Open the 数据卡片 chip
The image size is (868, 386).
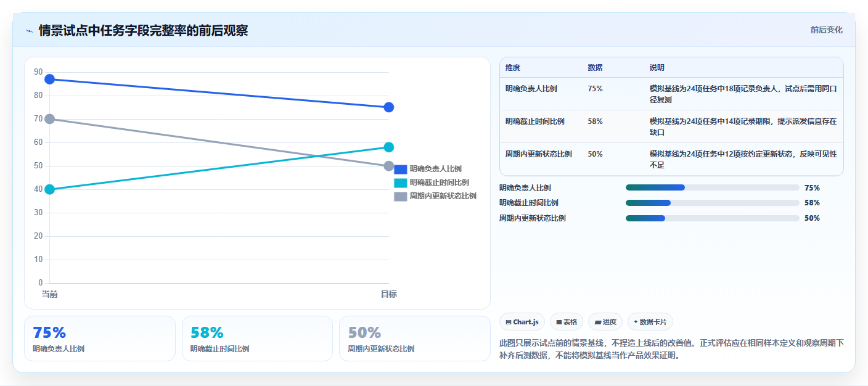pyautogui.click(x=650, y=322)
